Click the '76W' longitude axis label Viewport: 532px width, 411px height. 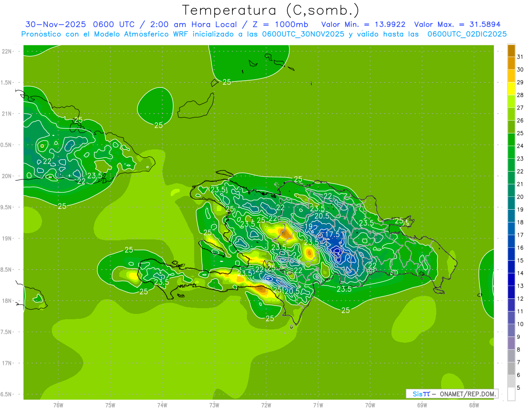coord(58,405)
